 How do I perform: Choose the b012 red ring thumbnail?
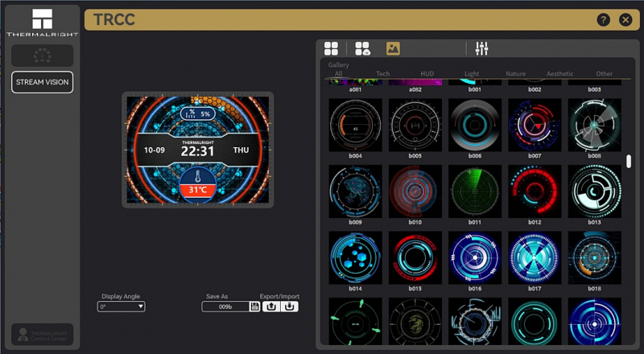point(535,191)
